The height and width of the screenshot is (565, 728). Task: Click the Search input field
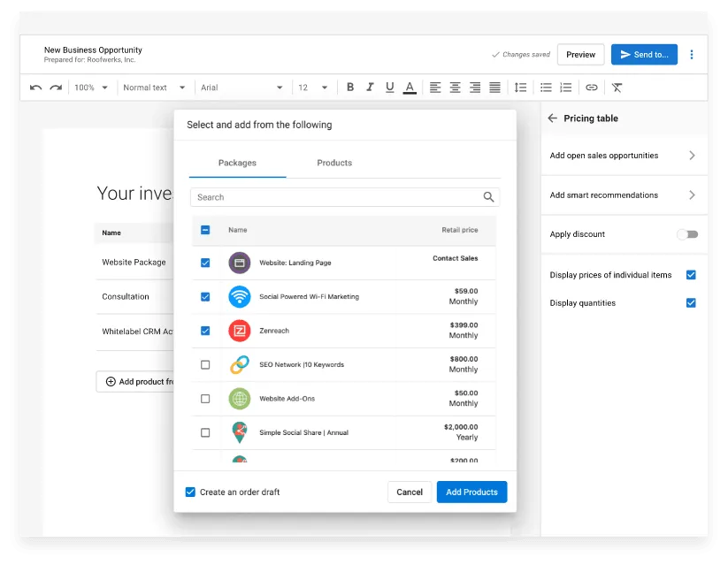336,197
